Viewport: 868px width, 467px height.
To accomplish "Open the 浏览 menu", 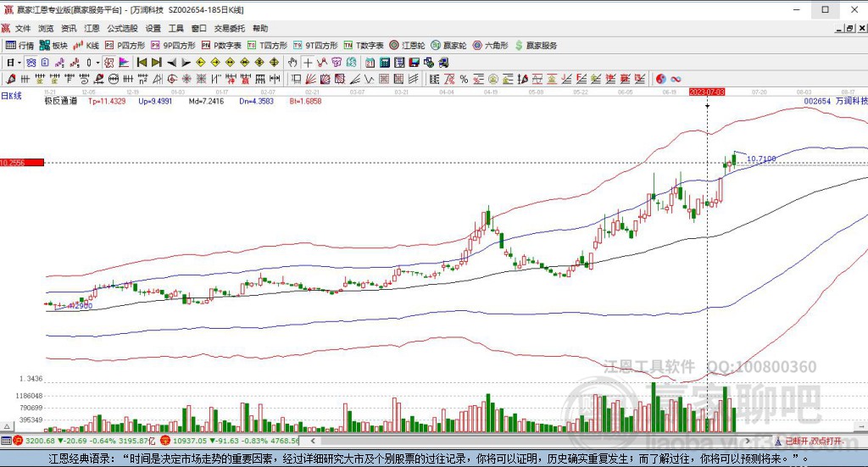I will click(x=46, y=28).
